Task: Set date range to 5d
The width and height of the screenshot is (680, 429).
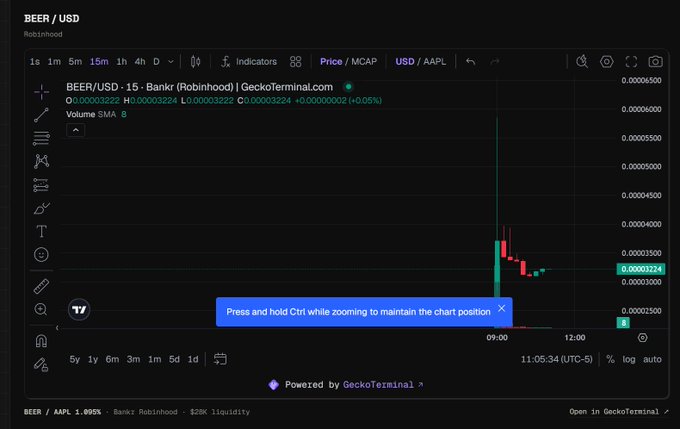Action: point(174,359)
